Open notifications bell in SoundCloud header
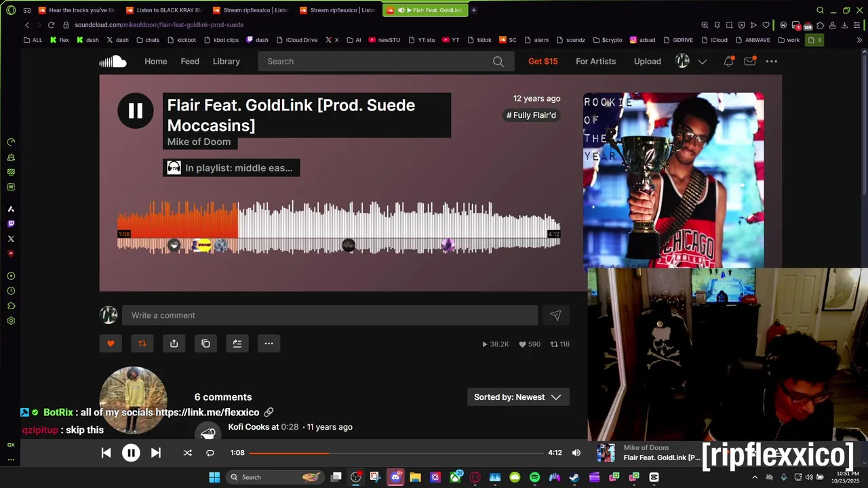 pos(728,62)
